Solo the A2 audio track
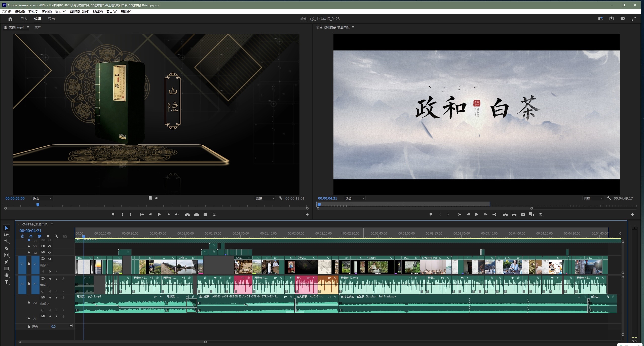The height and width of the screenshot is (346, 644). (x=56, y=297)
